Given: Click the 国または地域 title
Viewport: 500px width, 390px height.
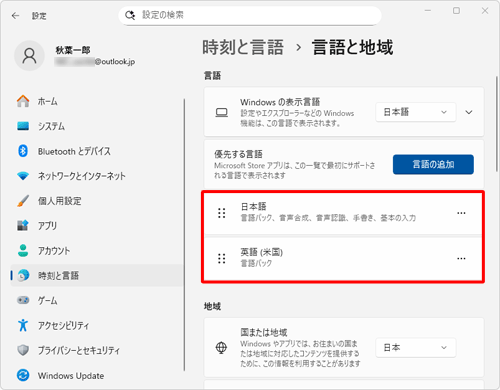Looking at the screenshot, I should [264, 332].
